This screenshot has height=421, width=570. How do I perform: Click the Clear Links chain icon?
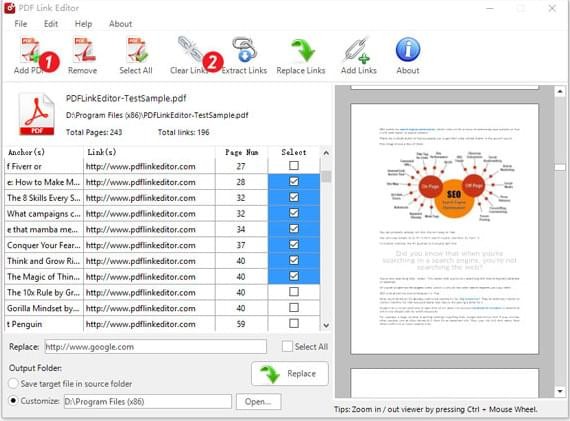[190, 50]
